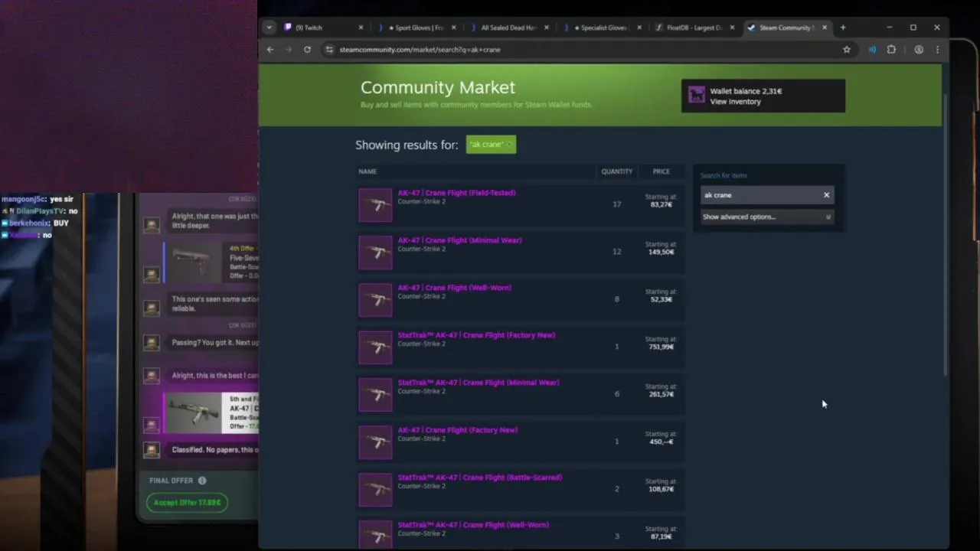Image resolution: width=980 pixels, height=551 pixels.
Task: Bookmark this page with the star icon
Action: click(x=846, y=49)
